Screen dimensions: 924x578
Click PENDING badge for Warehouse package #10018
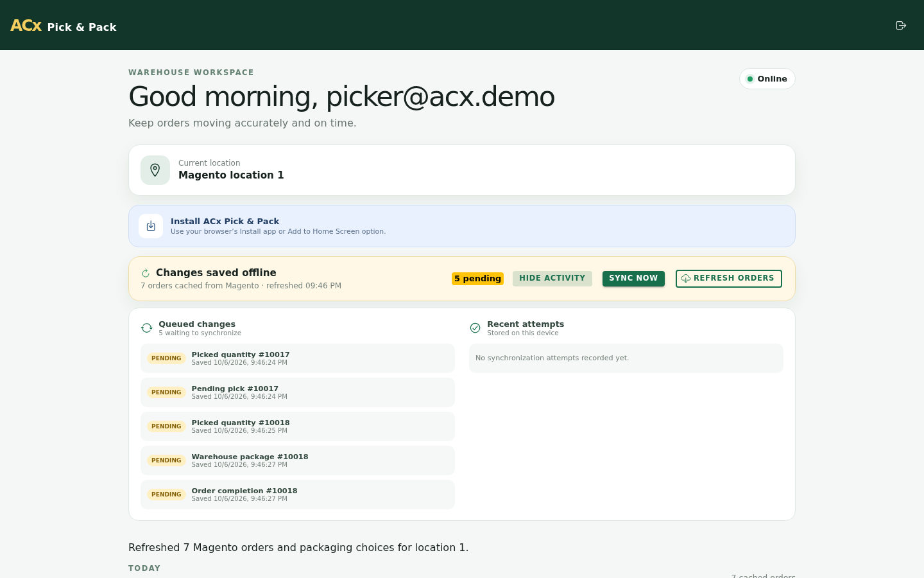click(166, 460)
